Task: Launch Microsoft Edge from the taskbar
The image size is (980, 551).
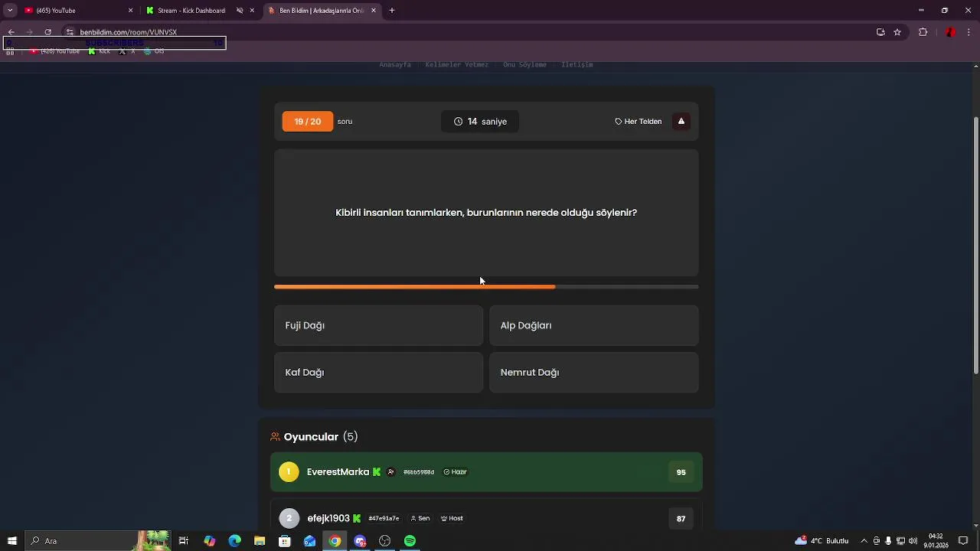Action: click(234, 541)
